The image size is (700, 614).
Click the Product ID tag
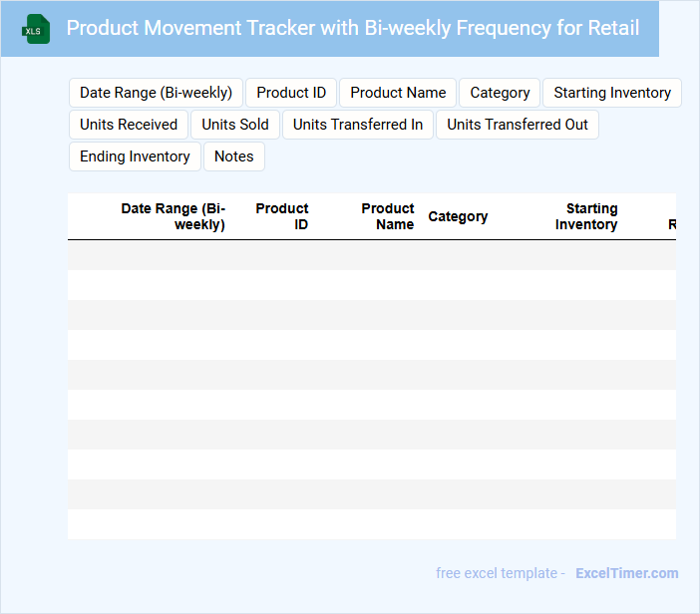click(291, 93)
